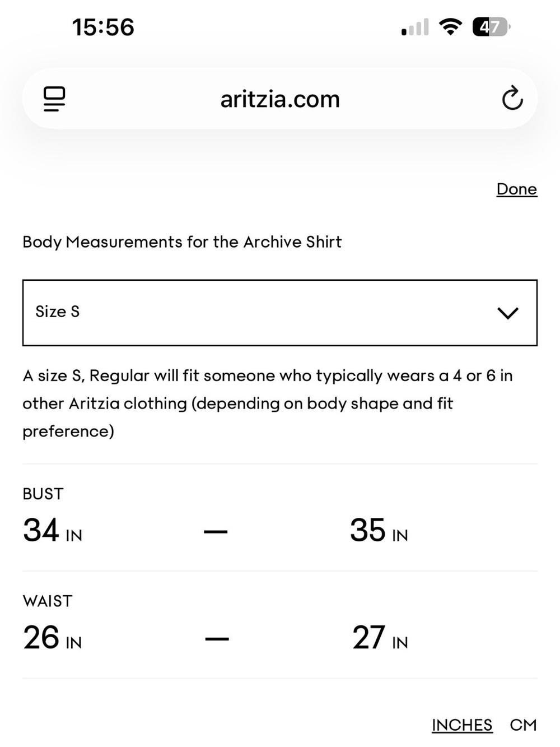560x747 pixels.
Task: Tap the Wi-Fi status icon
Action: point(450,27)
